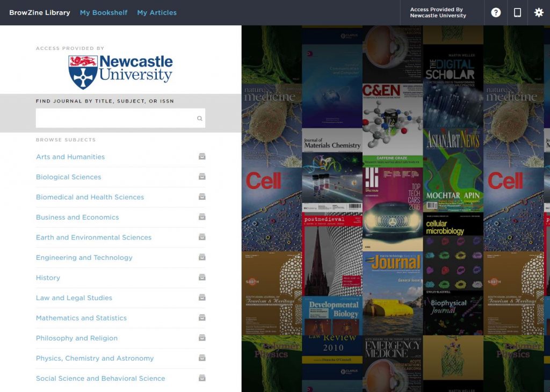Browse Biomedical and Health Sciences subject
Screen dimensions: 550x392
(90, 197)
